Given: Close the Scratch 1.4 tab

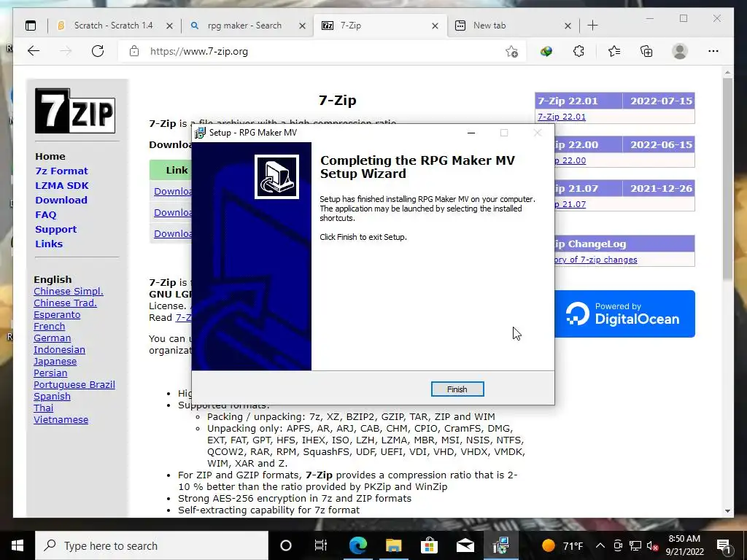Looking at the screenshot, I should pos(169,26).
